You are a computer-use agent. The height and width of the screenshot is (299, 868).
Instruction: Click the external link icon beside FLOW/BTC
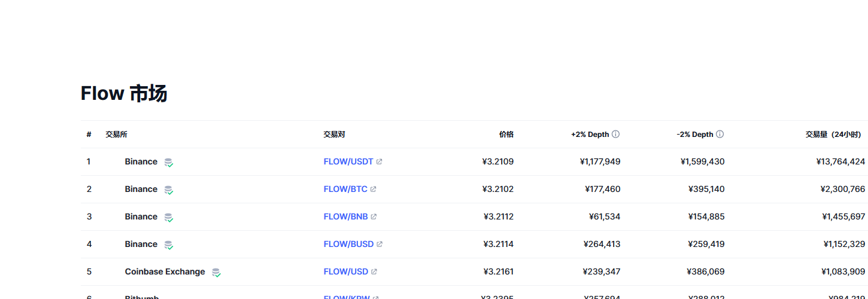click(374, 189)
